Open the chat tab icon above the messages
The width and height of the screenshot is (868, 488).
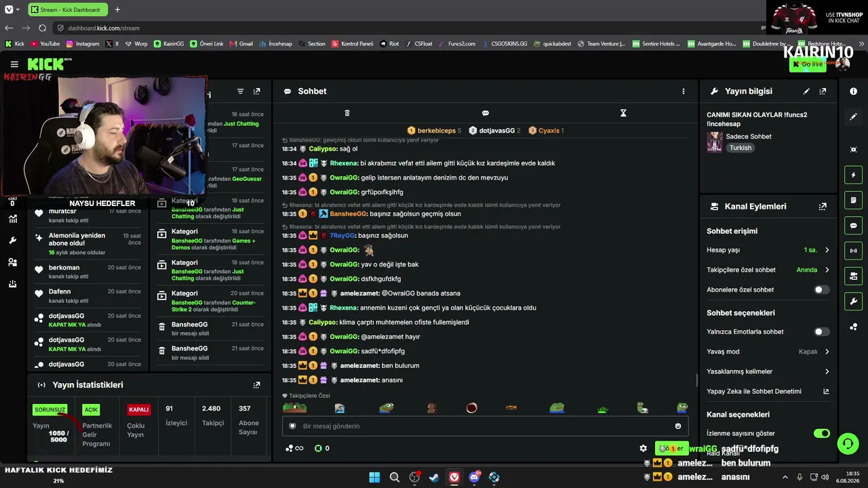[486, 113]
